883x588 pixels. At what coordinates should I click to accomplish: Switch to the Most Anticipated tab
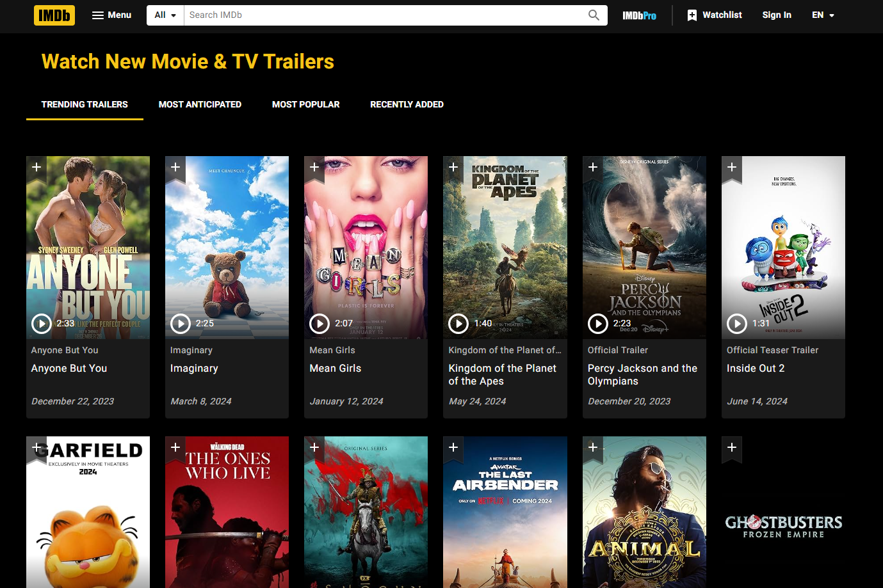[x=200, y=104]
